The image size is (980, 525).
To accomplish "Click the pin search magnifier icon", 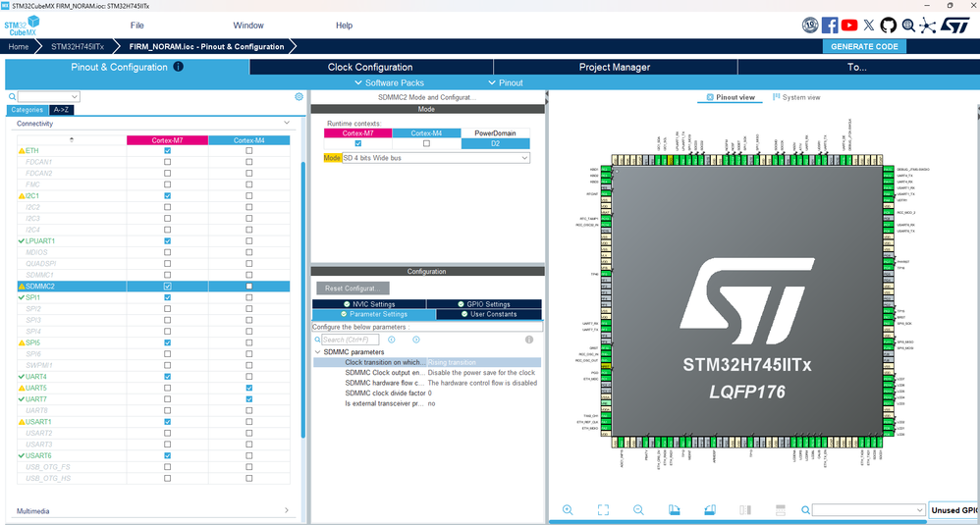I will [x=805, y=510].
